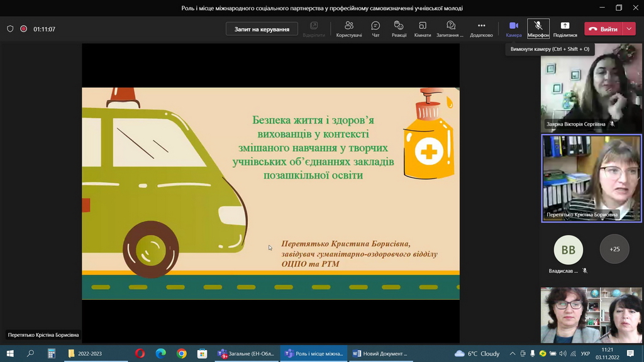Open the Чат chat panel
This screenshot has width=644, height=362.
pyautogui.click(x=375, y=28)
